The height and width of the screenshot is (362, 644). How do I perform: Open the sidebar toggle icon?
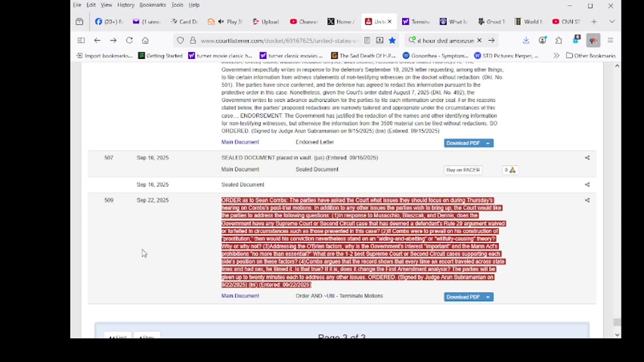(81, 40)
